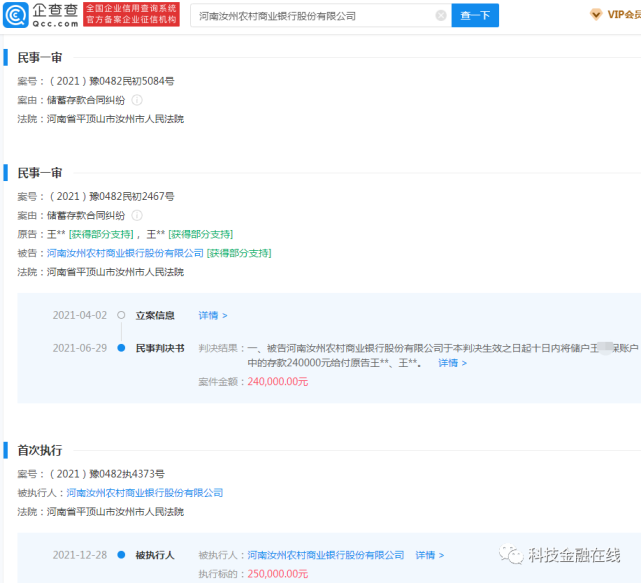
Task: Select the 2021-04-02 立案信息 timeline marker
Action: [121, 315]
